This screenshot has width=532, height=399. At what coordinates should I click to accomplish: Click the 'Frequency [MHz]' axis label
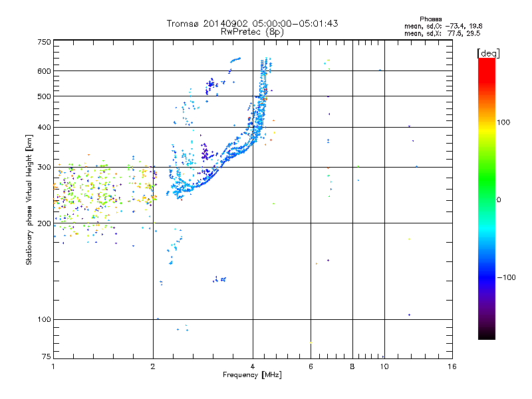pyautogui.click(x=252, y=375)
